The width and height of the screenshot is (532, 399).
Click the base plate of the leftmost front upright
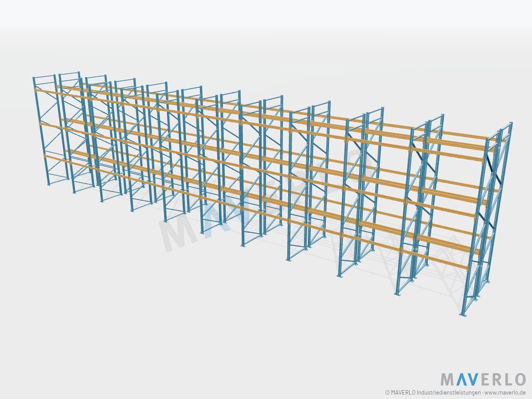48,185
